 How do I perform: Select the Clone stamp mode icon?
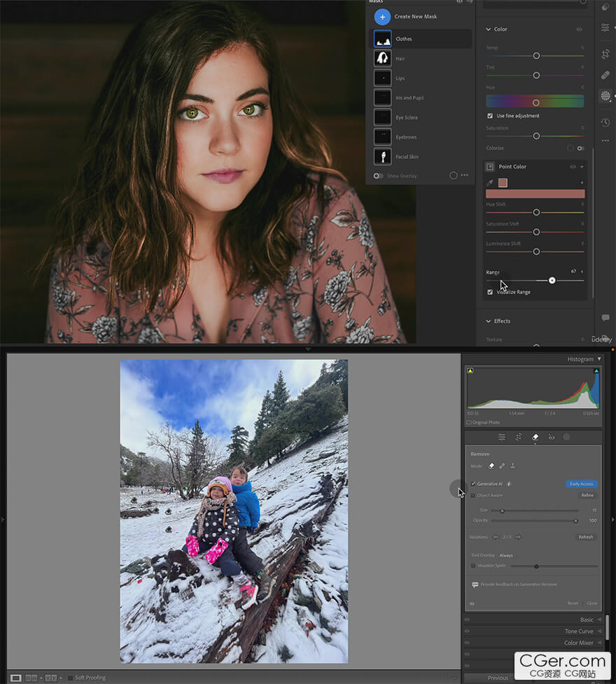(512, 466)
